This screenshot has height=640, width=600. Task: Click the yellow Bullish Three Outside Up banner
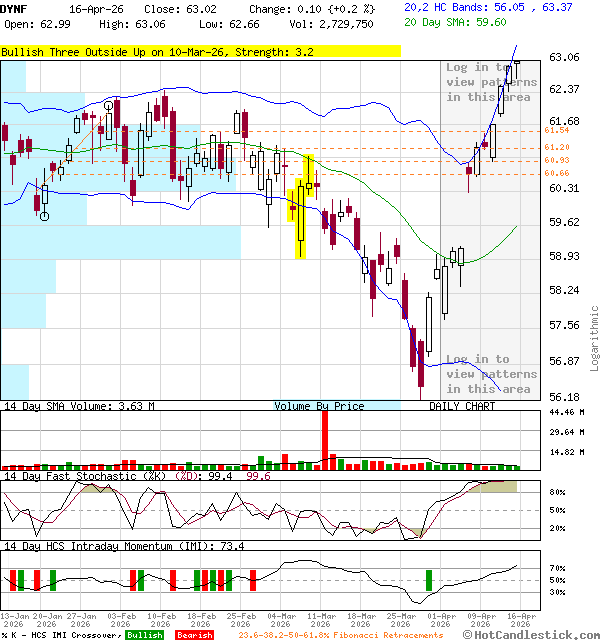(x=200, y=52)
